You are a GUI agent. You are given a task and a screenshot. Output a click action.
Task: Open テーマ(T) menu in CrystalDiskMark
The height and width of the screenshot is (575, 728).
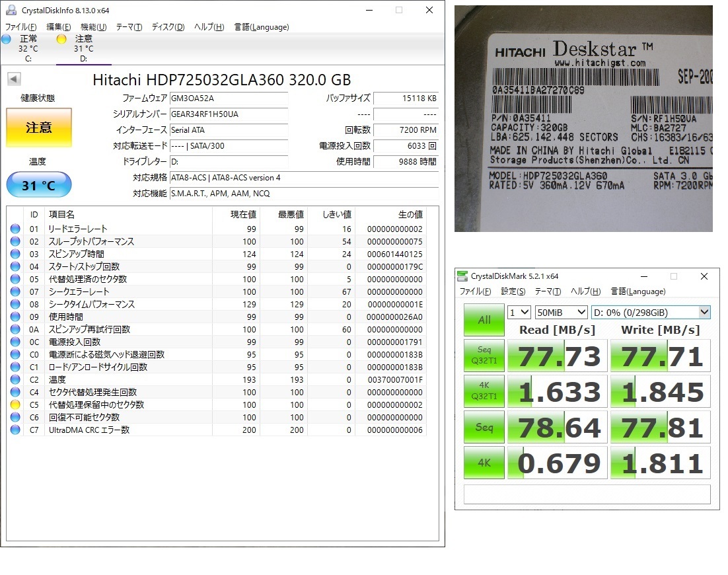pos(548,291)
